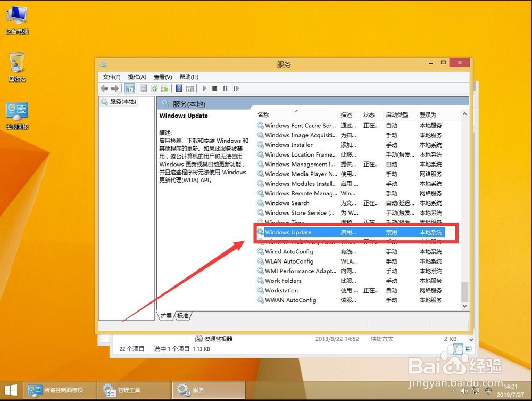Select the Windows Store Service row

(350, 213)
